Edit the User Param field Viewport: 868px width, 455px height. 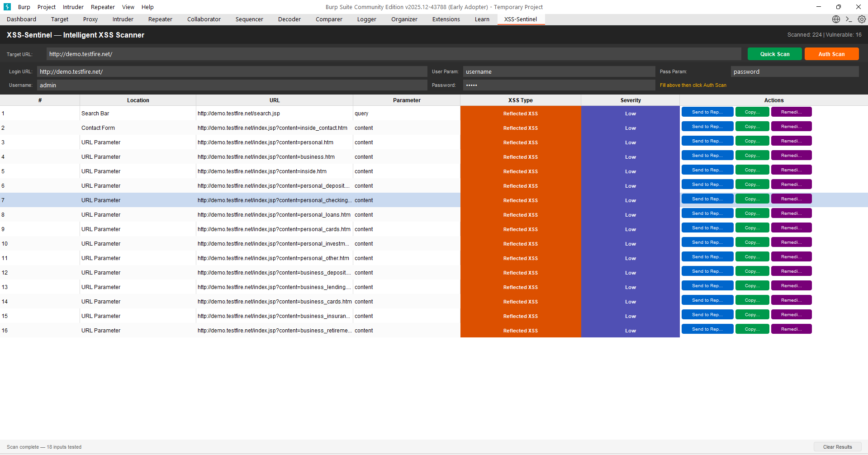pos(559,71)
